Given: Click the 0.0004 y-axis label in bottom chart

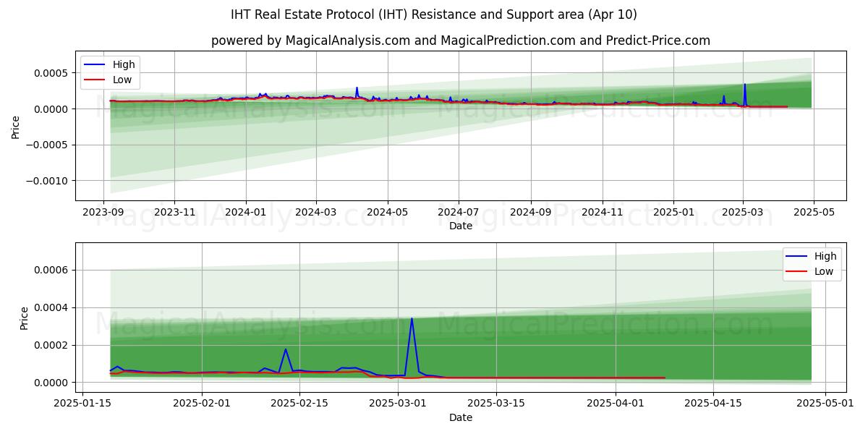Looking at the screenshot, I should [x=51, y=308].
